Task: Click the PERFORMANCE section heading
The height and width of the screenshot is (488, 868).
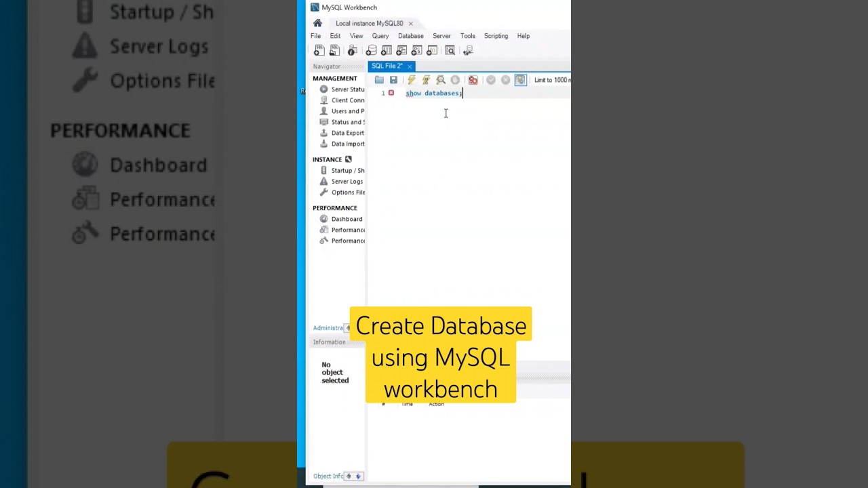Action: tap(335, 208)
